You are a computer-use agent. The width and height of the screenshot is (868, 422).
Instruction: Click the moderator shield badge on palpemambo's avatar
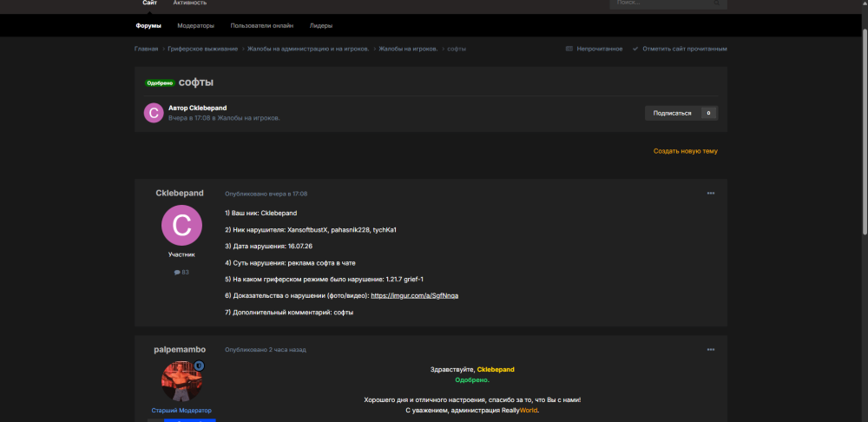200,366
